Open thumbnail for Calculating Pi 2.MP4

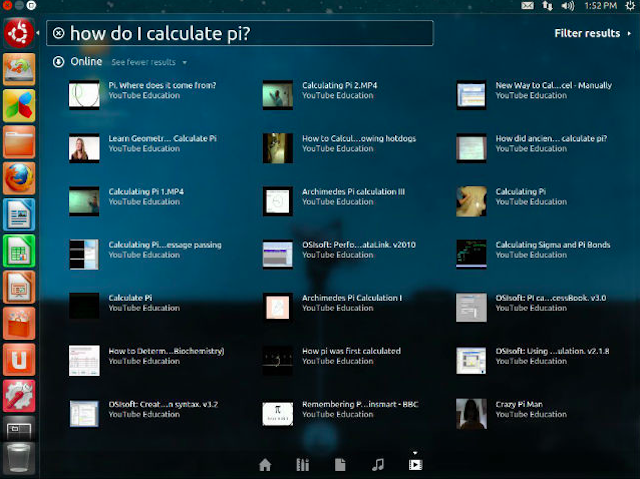[x=278, y=95]
